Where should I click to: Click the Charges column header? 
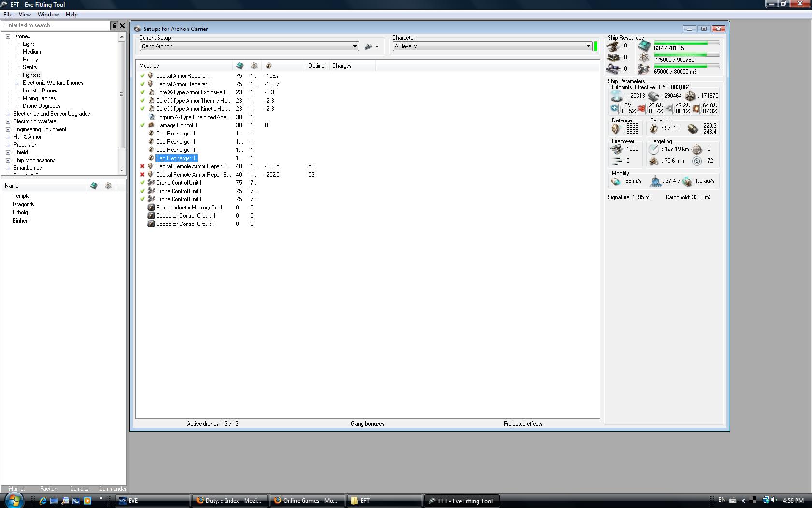pyautogui.click(x=352, y=66)
